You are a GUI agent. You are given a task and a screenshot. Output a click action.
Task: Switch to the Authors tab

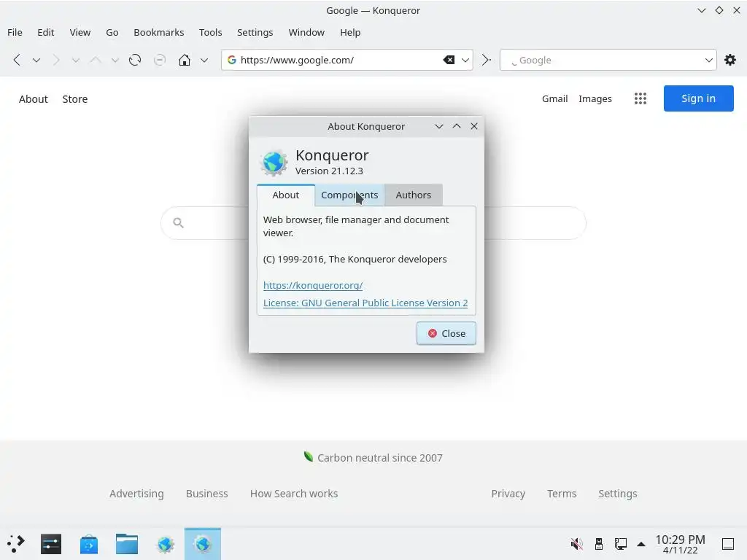(413, 195)
